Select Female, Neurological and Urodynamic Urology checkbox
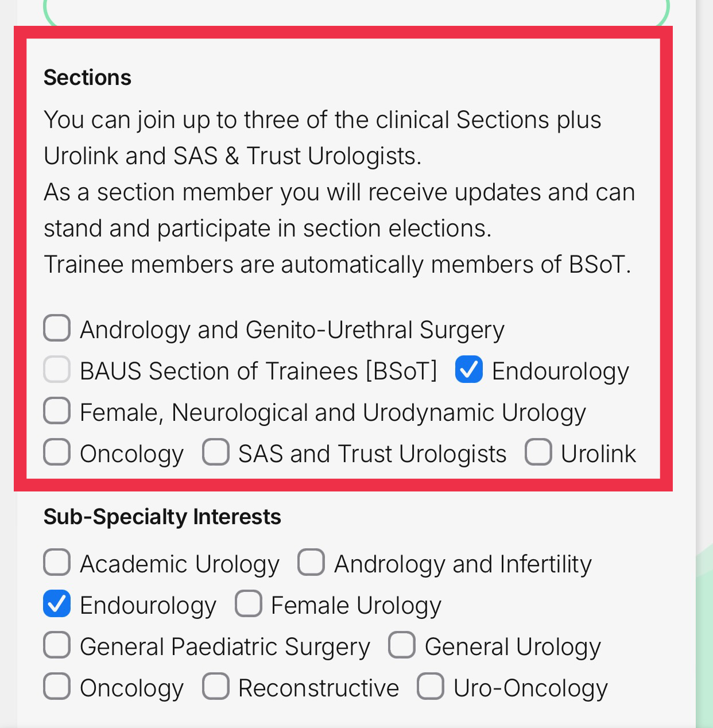 [57, 411]
